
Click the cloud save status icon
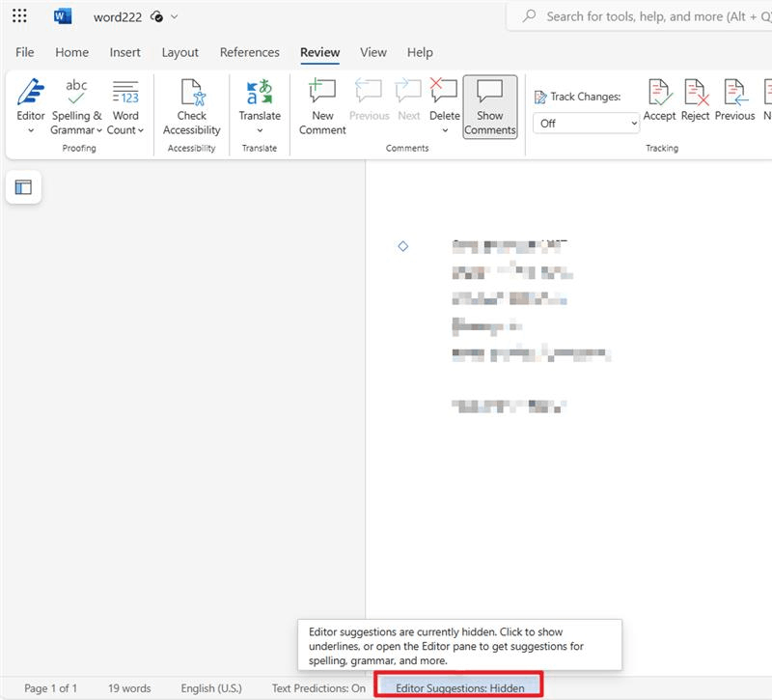pos(156,16)
